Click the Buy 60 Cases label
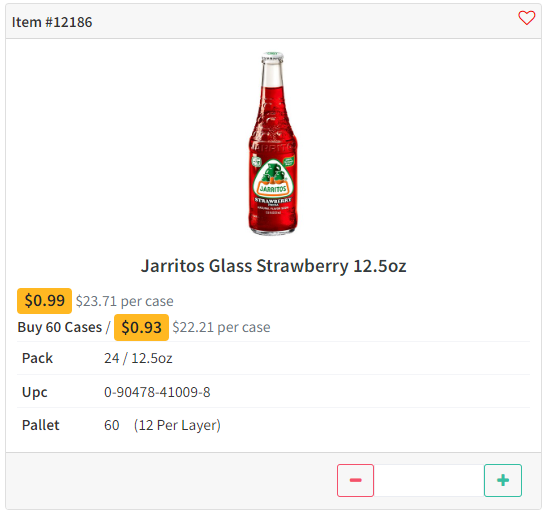This screenshot has height=512, width=542. 60,327
